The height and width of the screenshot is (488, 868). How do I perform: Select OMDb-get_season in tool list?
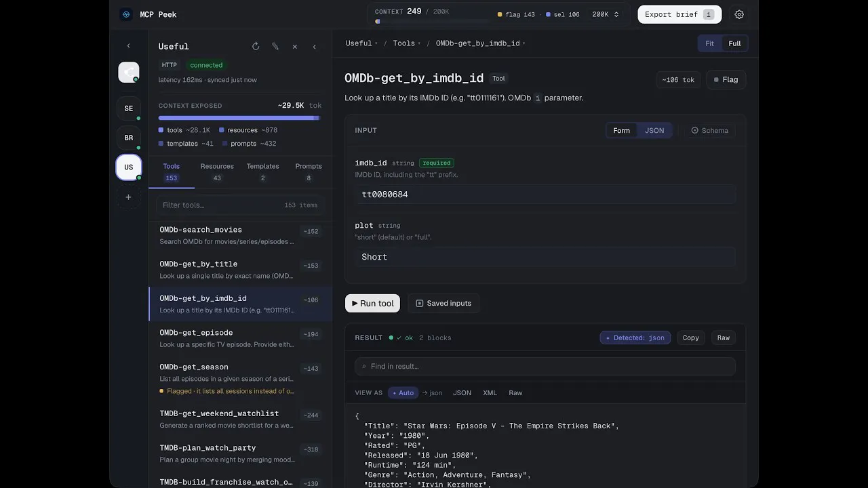coord(240,379)
